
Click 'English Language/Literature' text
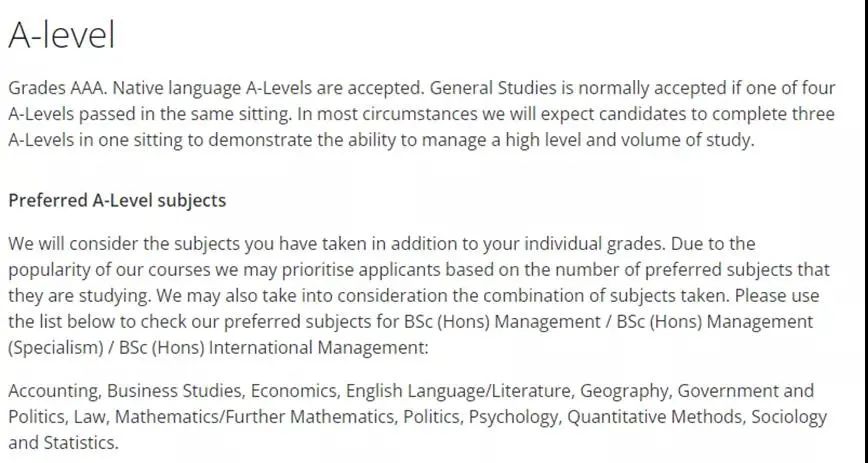[459, 391]
